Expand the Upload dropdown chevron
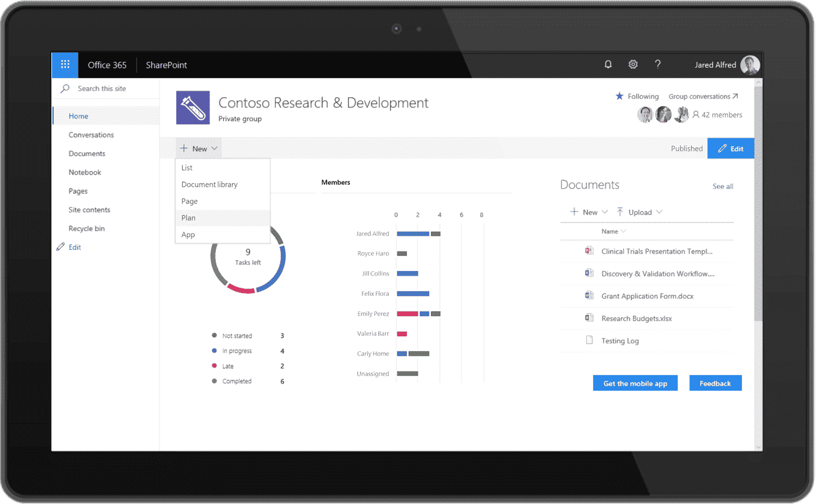Image resolution: width=817 pixels, height=504 pixels. (x=659, y=212)
